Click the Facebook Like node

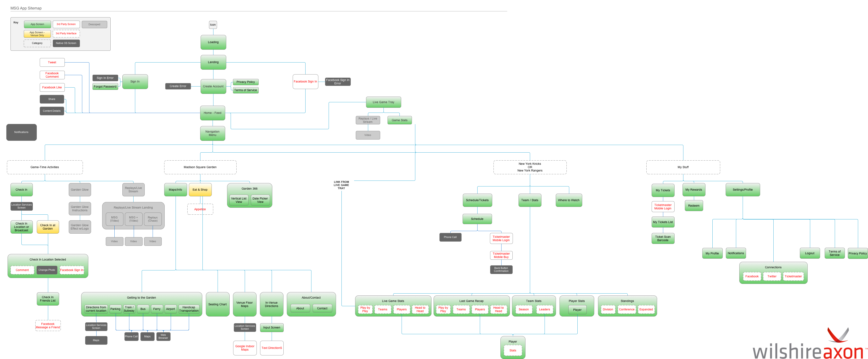click(x=52, y=87)
